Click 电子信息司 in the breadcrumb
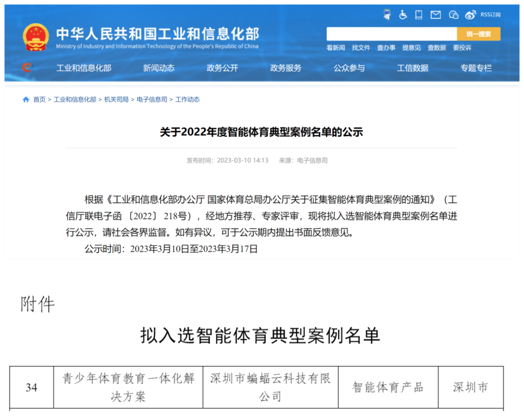Image resolution: width=524 pixels, height=420 pixels. point(152,99)
